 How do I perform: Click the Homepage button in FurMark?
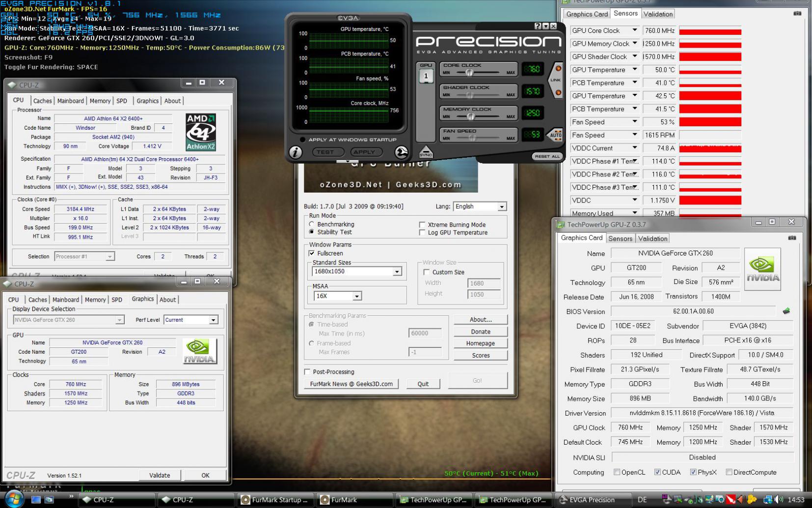click(x=481, y=343)
